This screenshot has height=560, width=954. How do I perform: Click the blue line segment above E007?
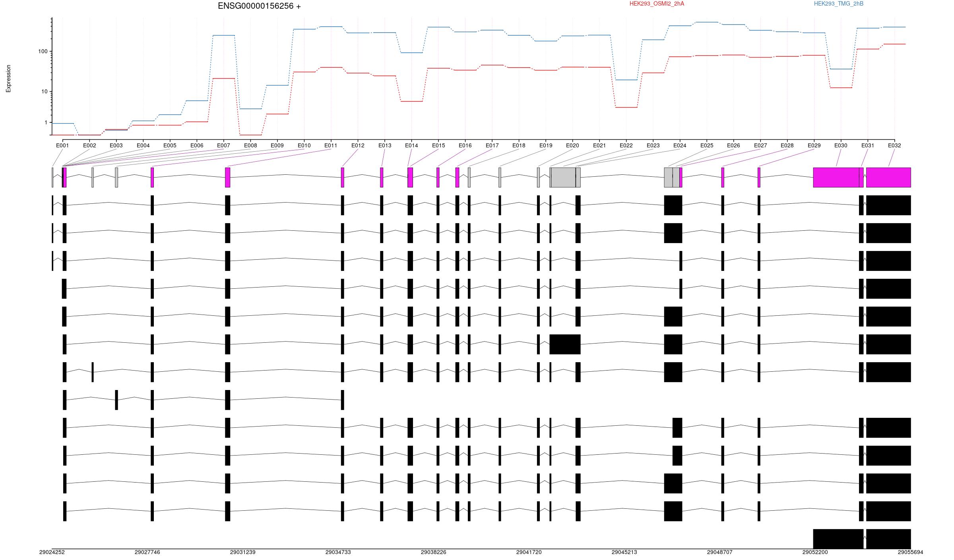(223, 35)
